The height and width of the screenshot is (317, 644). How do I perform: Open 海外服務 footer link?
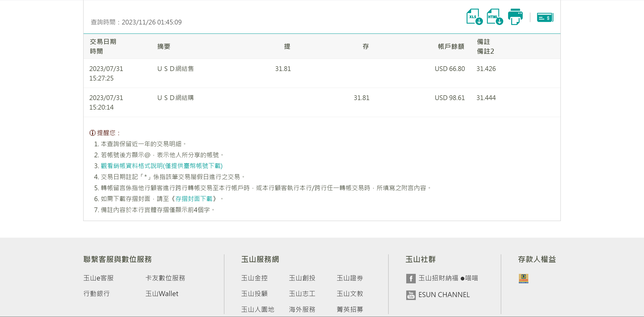pos(302,309)
